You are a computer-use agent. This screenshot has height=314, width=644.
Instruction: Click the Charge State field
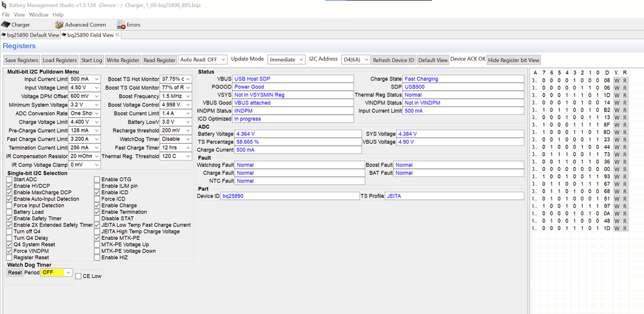pyautogui.click(x=463, y=79)
